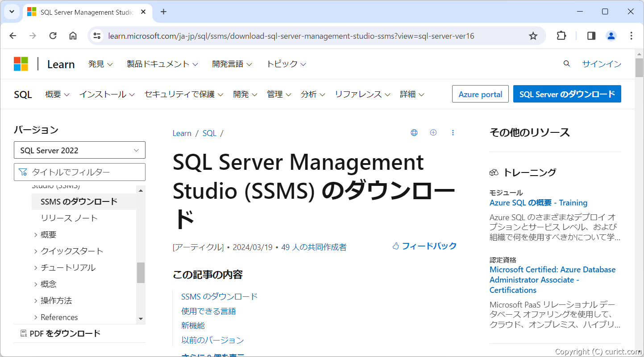This screenshot has width=644, height=357.
Task: Open the 概要 dropdown in SQL nav
Action: (58, 94)
